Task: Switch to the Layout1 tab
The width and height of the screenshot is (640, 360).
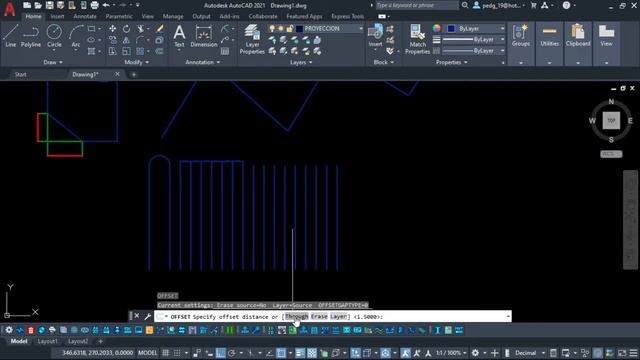Action: click(48, 341)
